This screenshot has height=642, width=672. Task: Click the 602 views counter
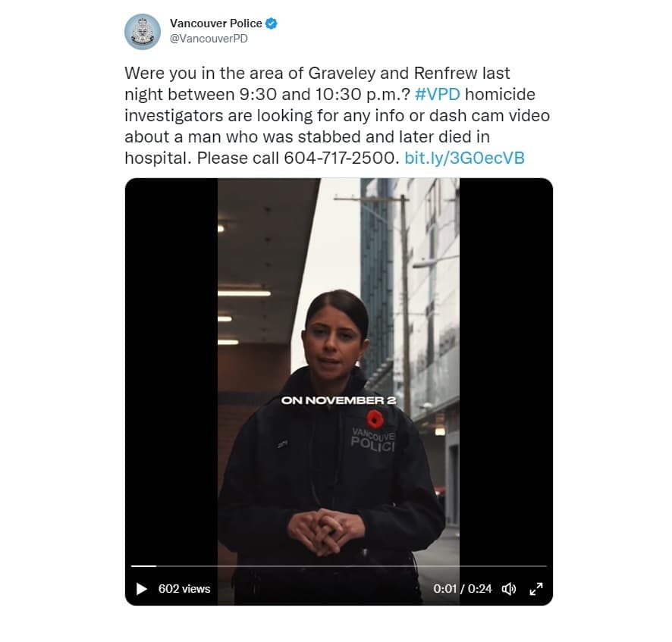(x=184, y=589)
